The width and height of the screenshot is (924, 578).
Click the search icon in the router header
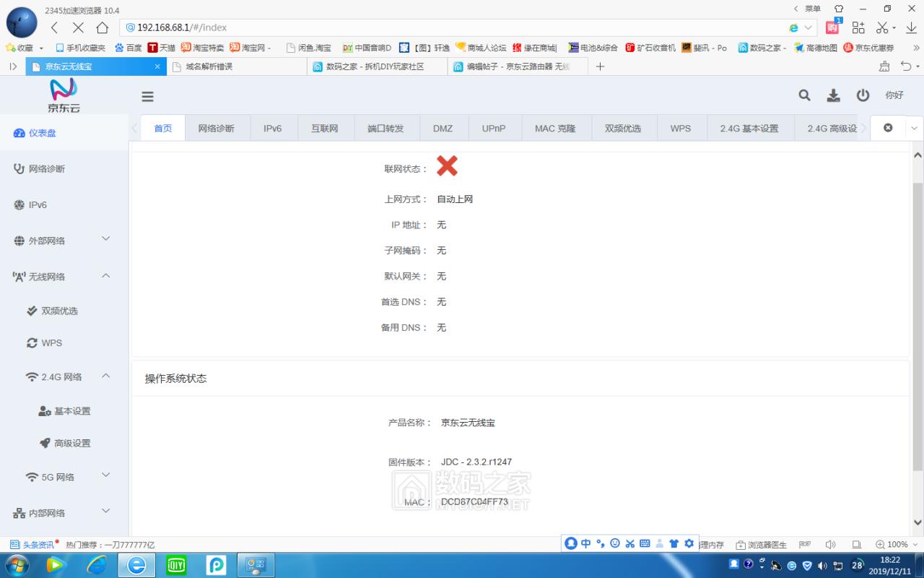click(x=804, y=95)
